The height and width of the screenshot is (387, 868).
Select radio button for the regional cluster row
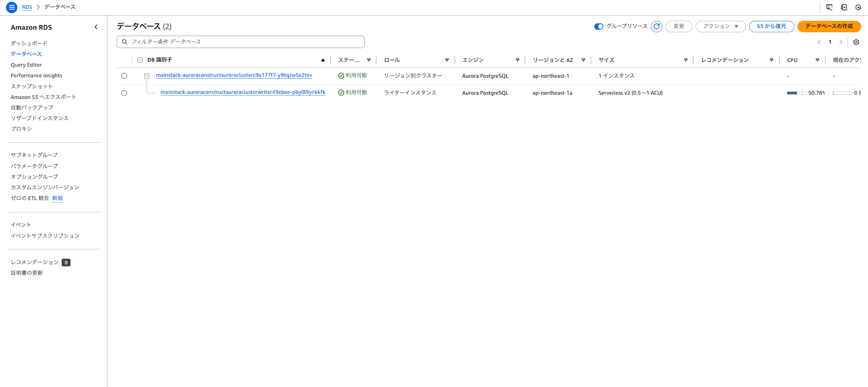(x=124, y=75)
